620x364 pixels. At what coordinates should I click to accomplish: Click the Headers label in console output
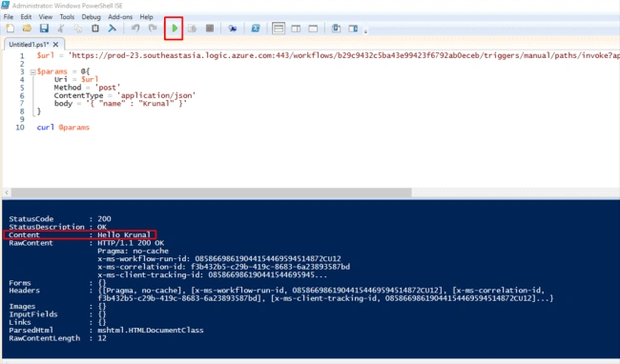pos(25,291)
